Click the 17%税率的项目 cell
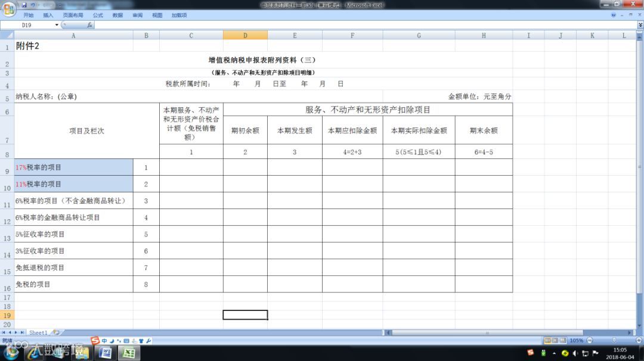 [73, 168]
